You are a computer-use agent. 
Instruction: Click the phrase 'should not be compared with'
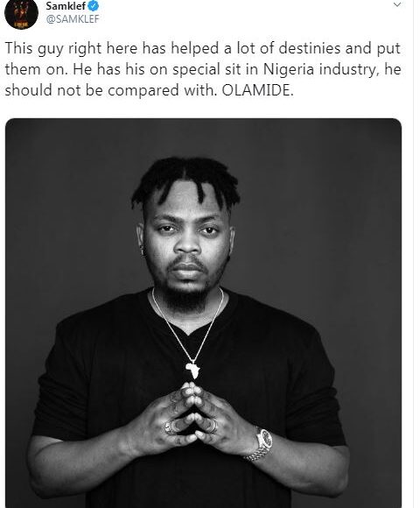tap(110, 90)
